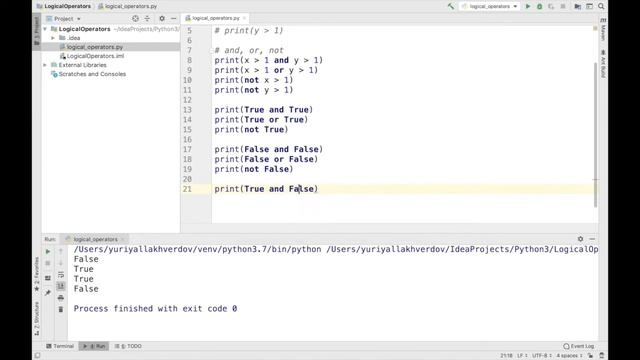Viewport: 640px width, 360px height.
Task: Open the TODO tool window tab
Action: pyautogui.click(x=128, y=346)
